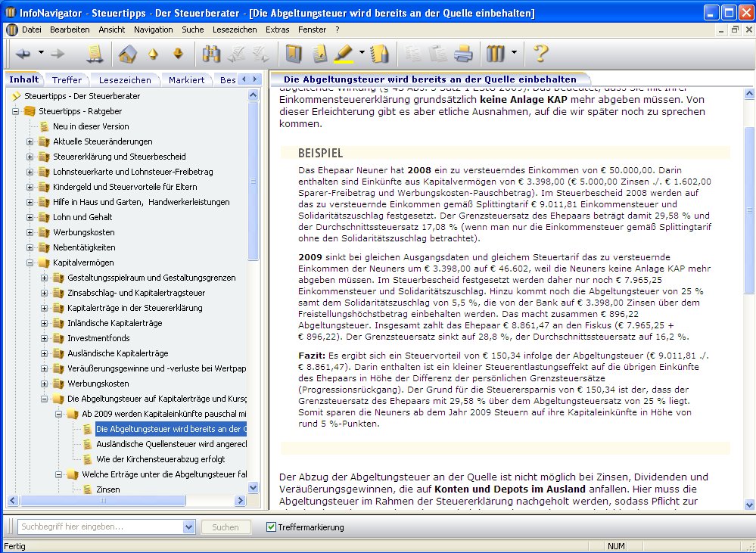
Task: Go forward using the right arrow icon
Action: 58,54
